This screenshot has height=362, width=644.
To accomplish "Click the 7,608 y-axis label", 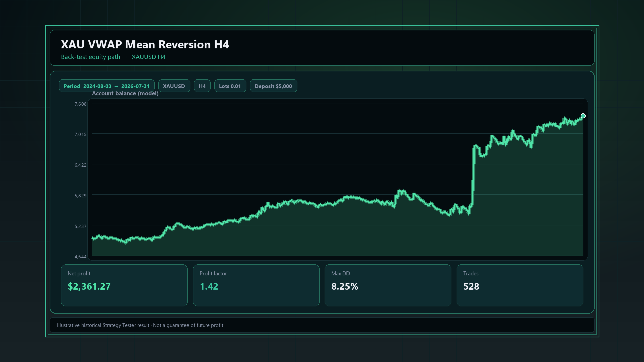I will (80, 104).
